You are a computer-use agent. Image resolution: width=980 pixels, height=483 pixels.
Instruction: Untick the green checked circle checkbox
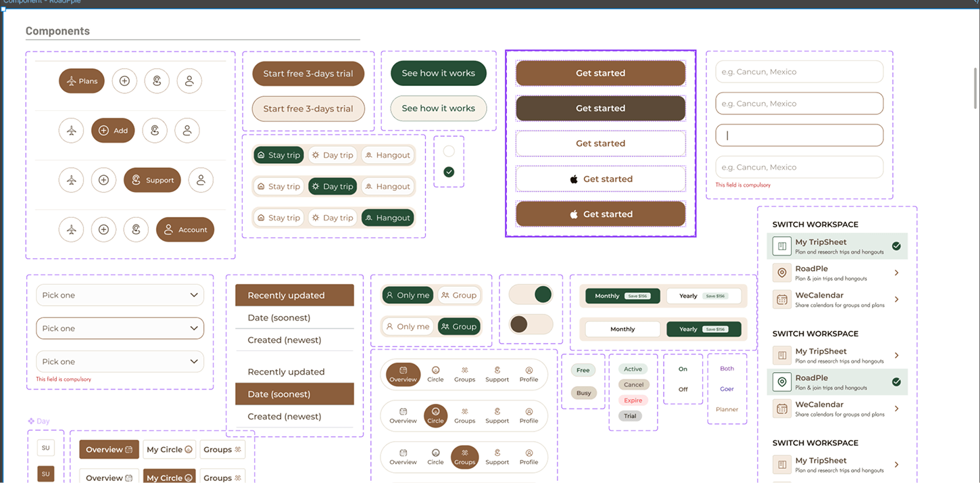[x=449, y=172]
